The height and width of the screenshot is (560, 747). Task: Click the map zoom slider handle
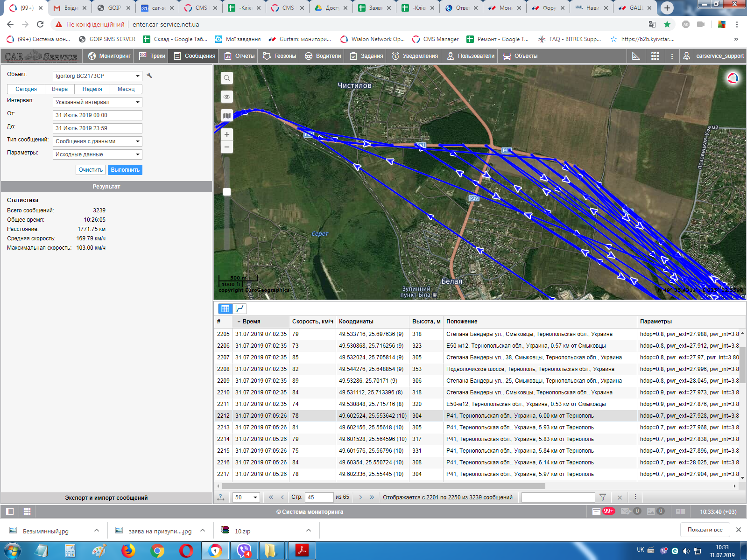(x=227, y=192)
